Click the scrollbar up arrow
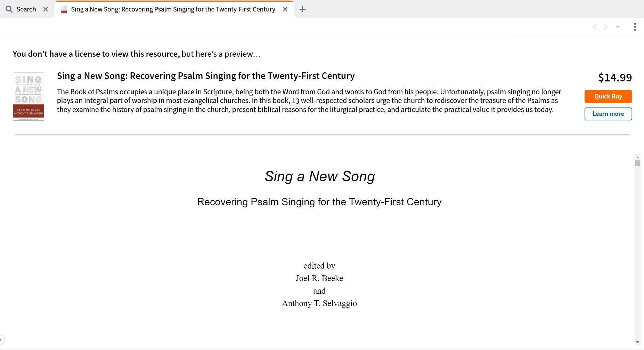Image resolution: width=644 pixels, height=350 pixels. [x=637, y=157]
